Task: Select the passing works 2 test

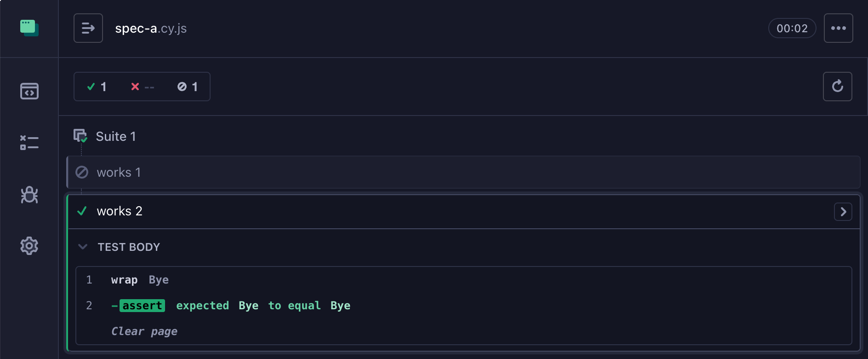Action: coord(463,211)
